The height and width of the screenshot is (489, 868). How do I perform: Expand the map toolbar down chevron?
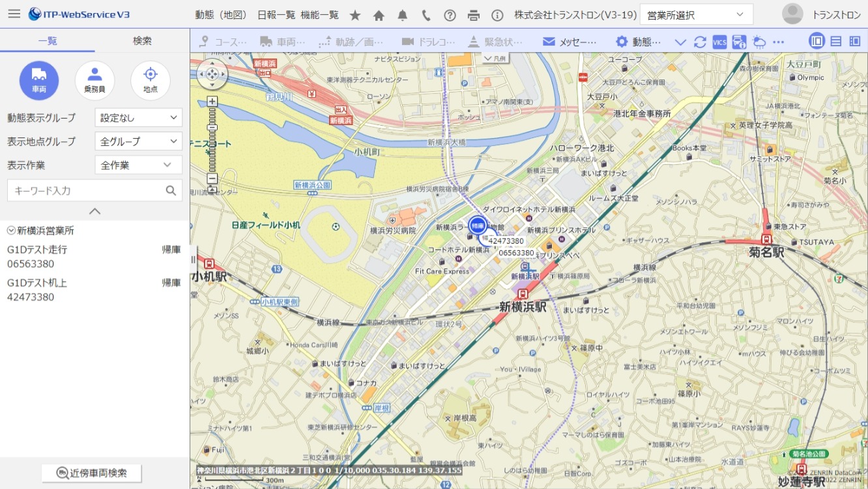680,42
